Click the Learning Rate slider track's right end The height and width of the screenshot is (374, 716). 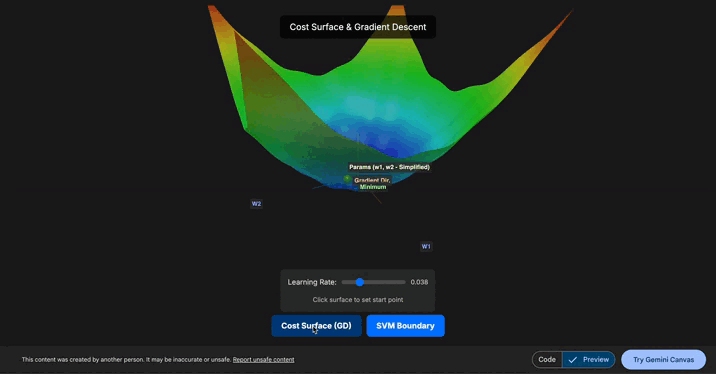point(403,282)
